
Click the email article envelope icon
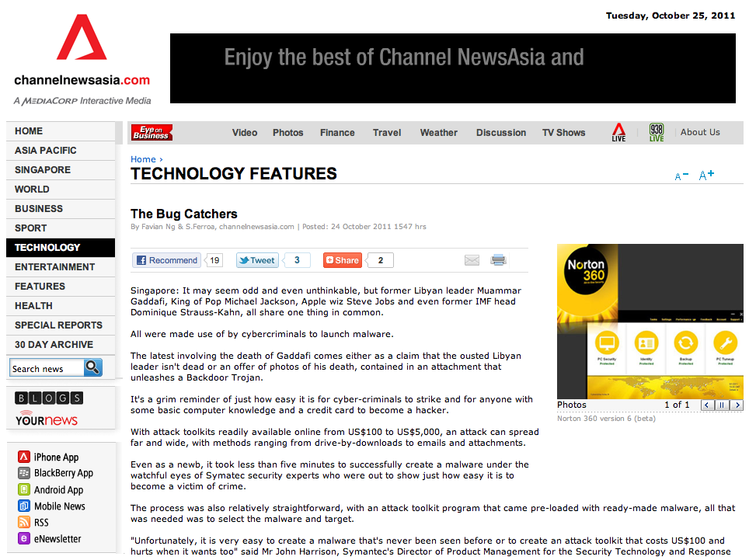472,260
